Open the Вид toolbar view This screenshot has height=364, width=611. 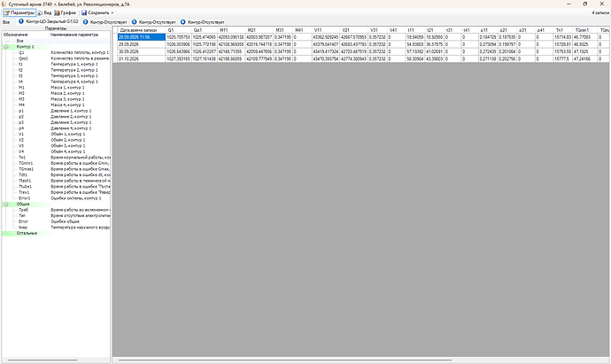(x=44, y=13)
